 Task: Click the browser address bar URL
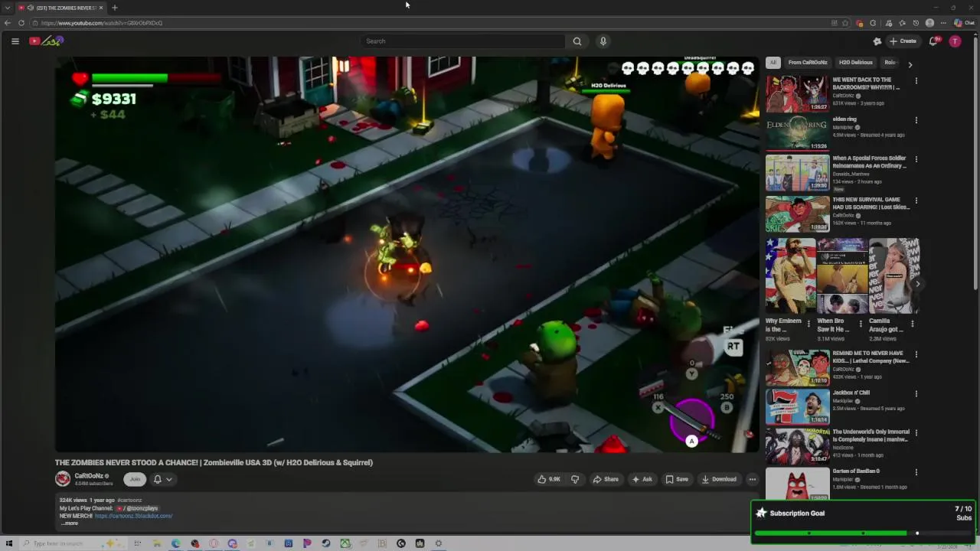click(x=102, y=23)
